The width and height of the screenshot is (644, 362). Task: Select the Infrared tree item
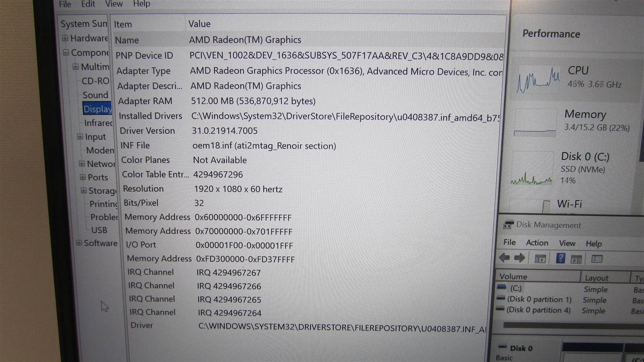pyautogui.click(x=98, y=123)
